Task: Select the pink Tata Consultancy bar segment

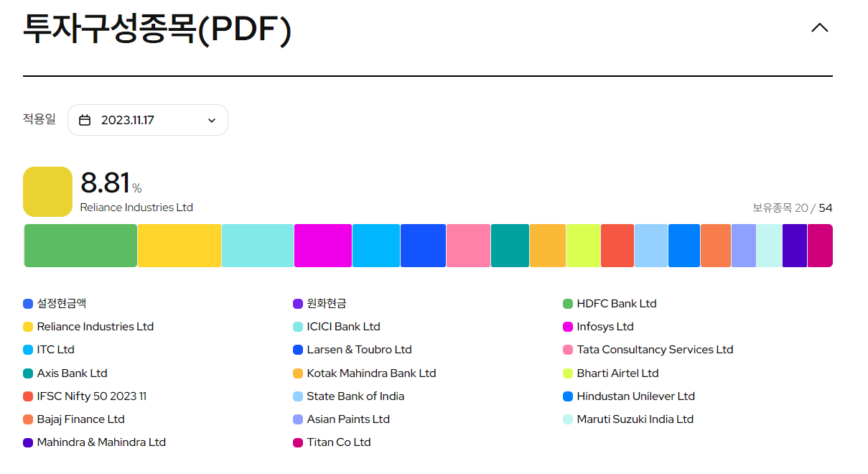Action: click(x=469, y=246)
